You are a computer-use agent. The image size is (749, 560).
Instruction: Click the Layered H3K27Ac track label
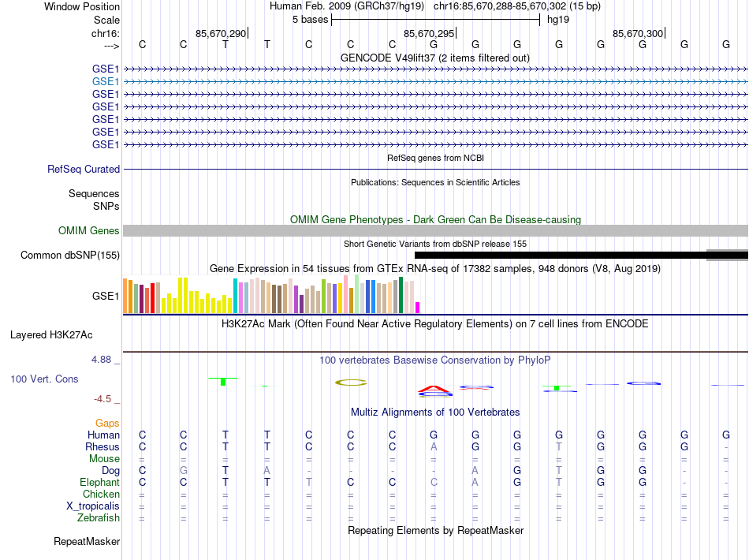51,335
